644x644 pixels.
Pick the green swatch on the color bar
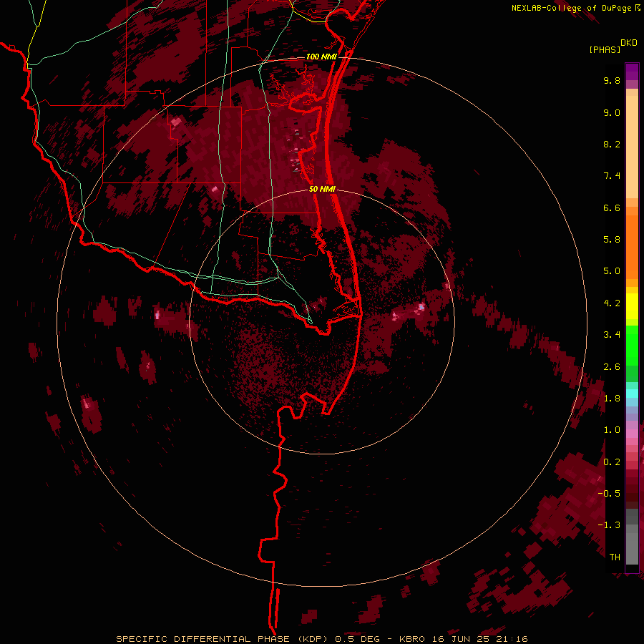coord(632,345)
